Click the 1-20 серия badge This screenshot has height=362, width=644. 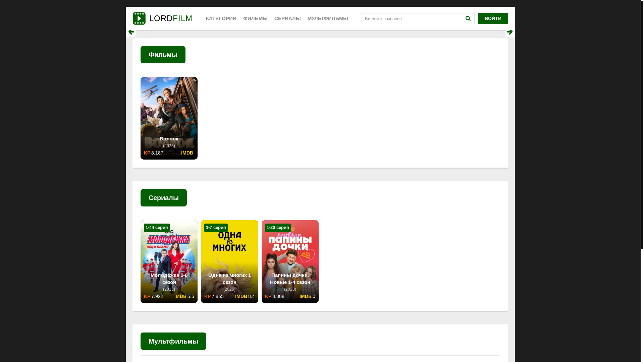pos(278,228)
